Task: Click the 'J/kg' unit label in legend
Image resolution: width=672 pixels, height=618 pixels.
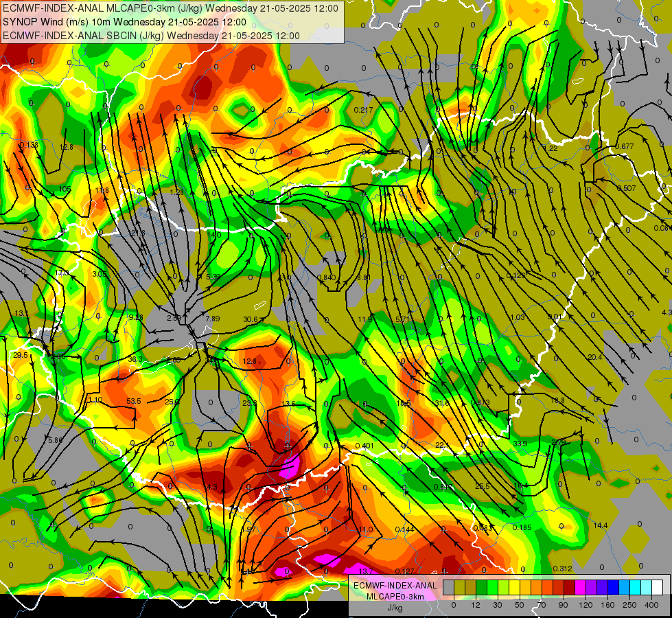Action: click(395, 608)
